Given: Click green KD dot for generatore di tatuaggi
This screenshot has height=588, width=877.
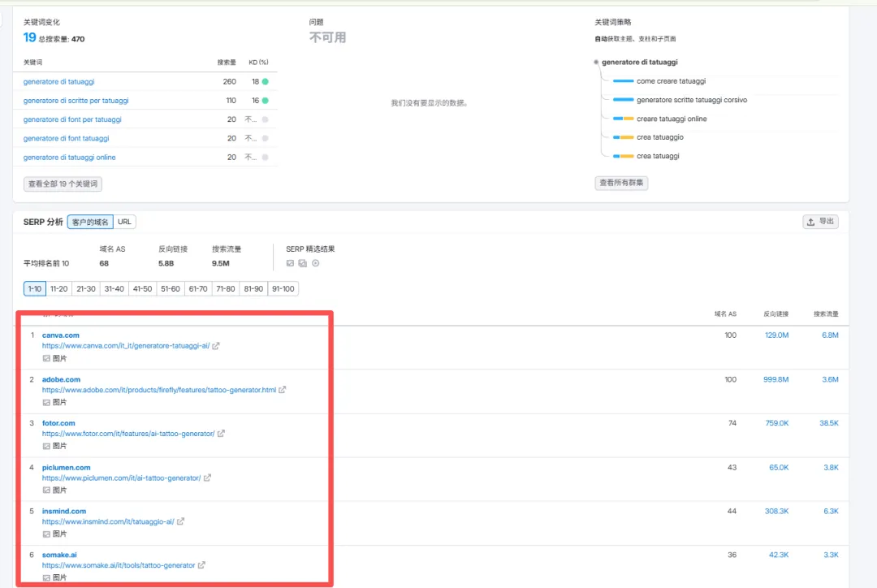Looking at the screenshot, I should [265, 82].
